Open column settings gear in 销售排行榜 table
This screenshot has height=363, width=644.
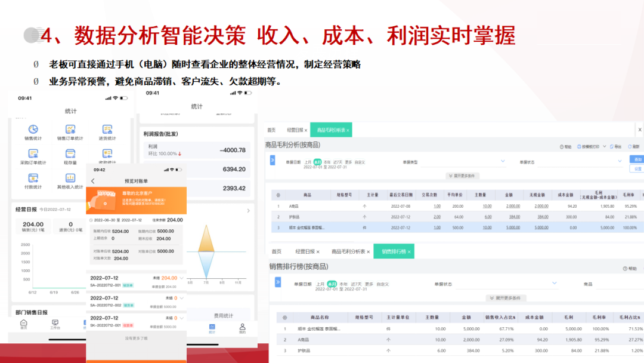pyautogui.click(x=284, y=318)
